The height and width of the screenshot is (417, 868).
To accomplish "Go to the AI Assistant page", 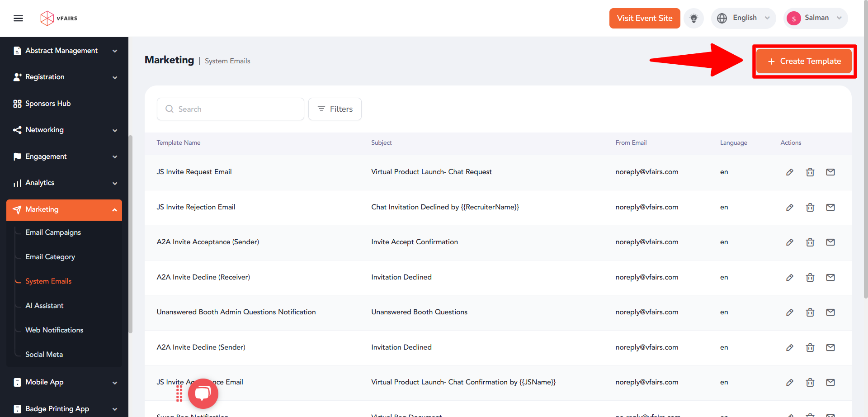I will pos(44,305).
